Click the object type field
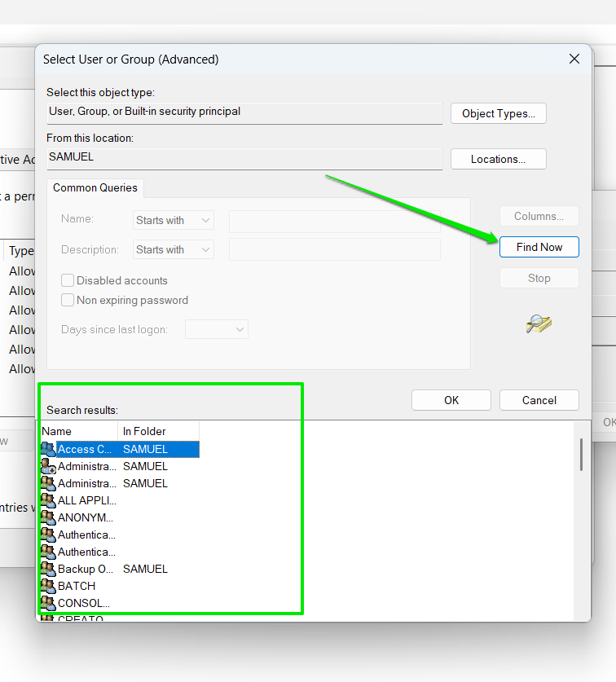Screen dimensions: 616x682 pos(245,113)
